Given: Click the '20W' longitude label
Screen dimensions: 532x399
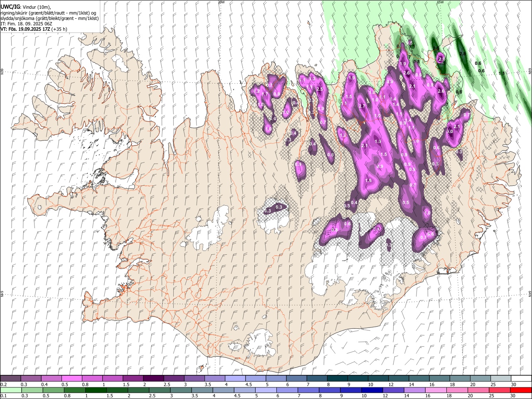Looking at the screenshot, I should tap(221, 2).
